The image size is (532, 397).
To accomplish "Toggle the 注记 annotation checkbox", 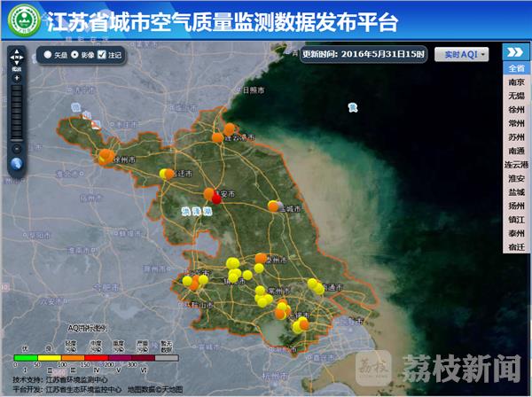I will tap(102, 55).
